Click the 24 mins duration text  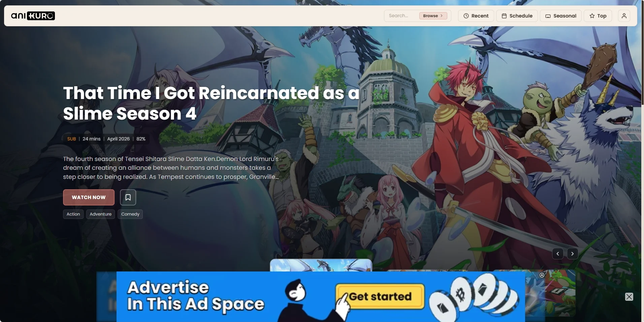[92, 139]
